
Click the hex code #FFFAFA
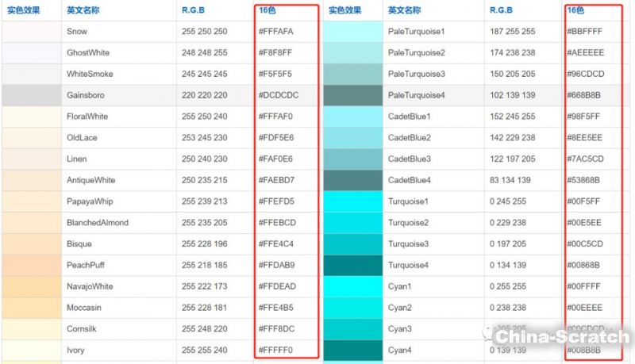pos(276,32)
